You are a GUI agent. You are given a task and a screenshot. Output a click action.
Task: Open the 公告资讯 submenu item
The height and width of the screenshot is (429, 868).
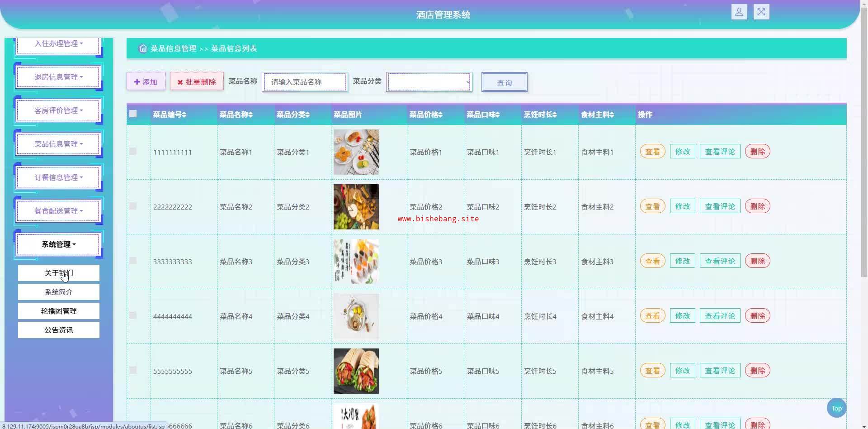tap(59, 330)
